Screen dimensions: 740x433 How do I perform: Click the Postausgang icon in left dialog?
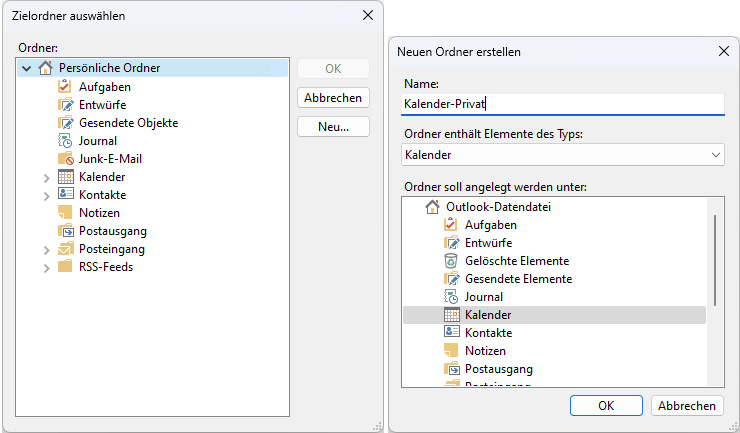(65, 231)
